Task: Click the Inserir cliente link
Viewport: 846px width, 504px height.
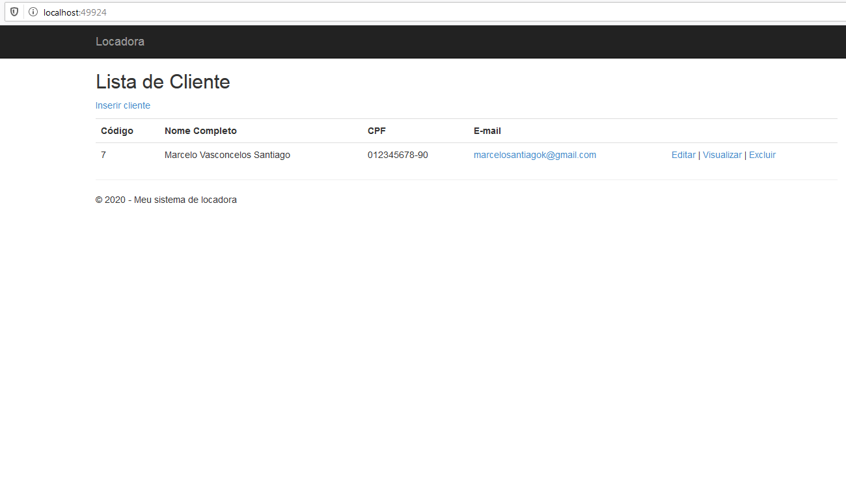Action: pos(122,105)
